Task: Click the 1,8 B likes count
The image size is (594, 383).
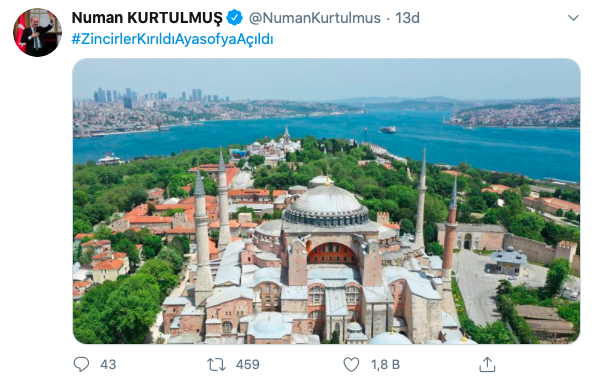Action: (x=385, y=364)
